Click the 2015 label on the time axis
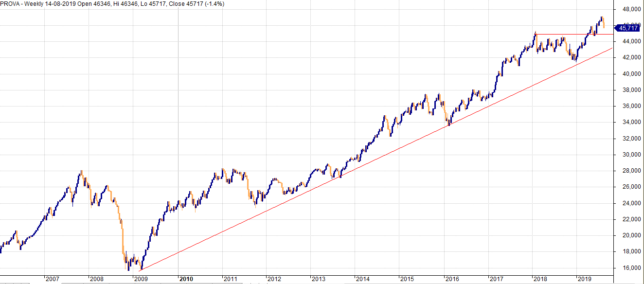The image size is (644, 284). click(x=407, y=279)
